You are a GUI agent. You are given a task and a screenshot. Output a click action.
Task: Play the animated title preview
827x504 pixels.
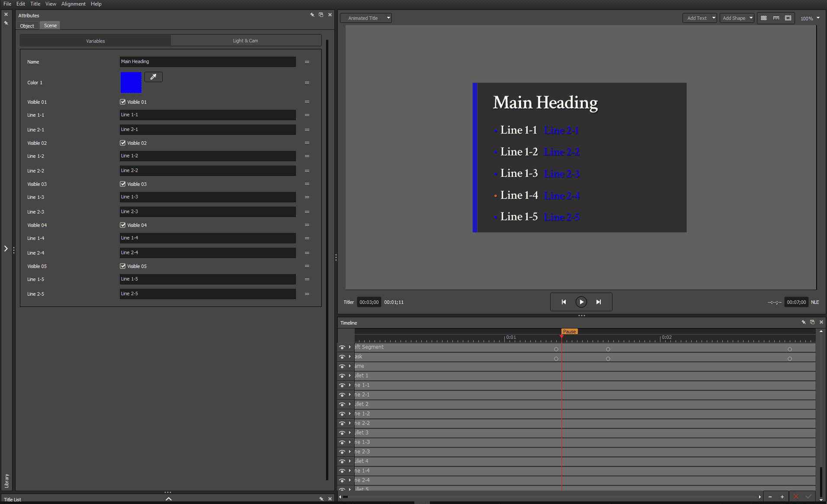pos(581,302)
